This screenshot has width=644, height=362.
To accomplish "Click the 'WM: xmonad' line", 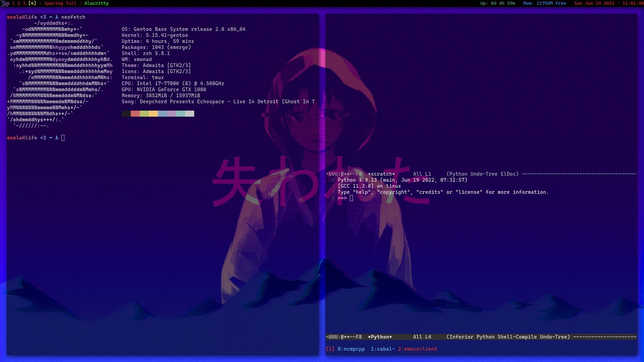I will [x=137, y=59].
